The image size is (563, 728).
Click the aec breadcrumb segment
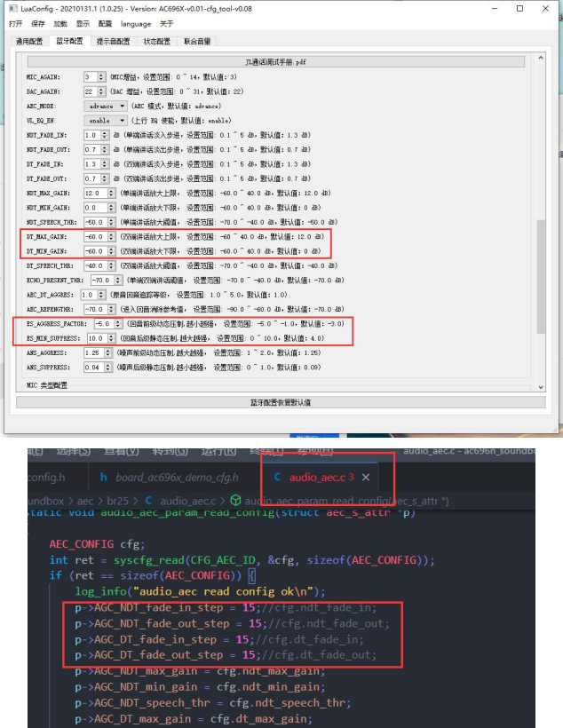[85, 501]
